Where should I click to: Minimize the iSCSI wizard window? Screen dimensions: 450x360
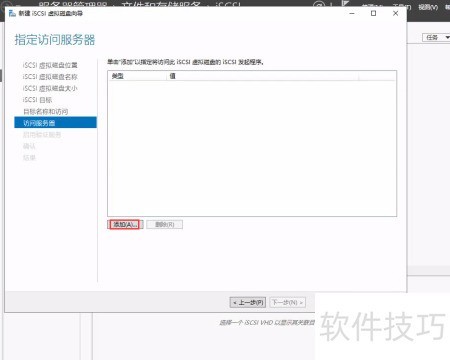click(352, 13)
